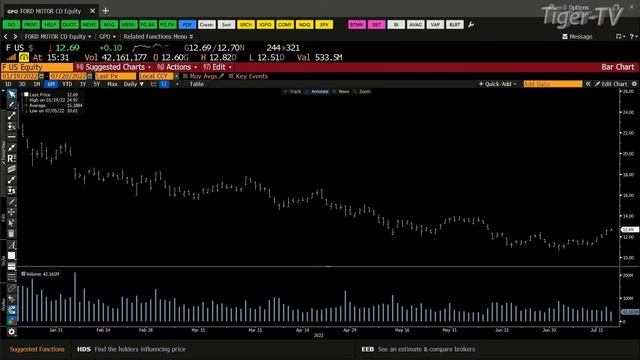640x360 pixels.
Task: Select the highlighted bar chart type icon
Action: pyautogui.click(x=164, y=84)
